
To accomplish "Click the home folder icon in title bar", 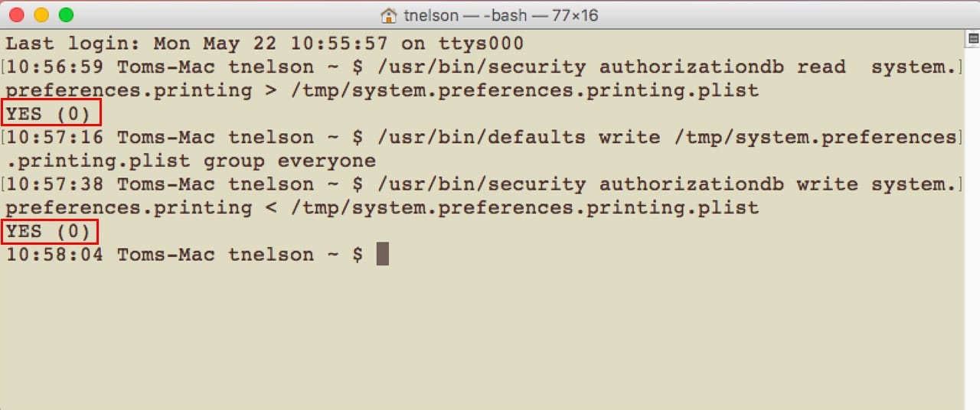I will coord(389,15).
